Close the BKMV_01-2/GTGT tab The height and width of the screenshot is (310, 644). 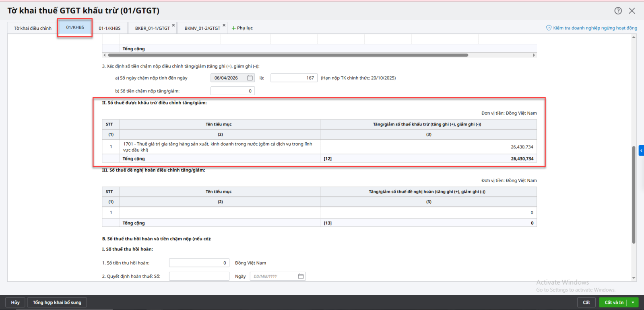pyautogui.click(x=224, y=25)
